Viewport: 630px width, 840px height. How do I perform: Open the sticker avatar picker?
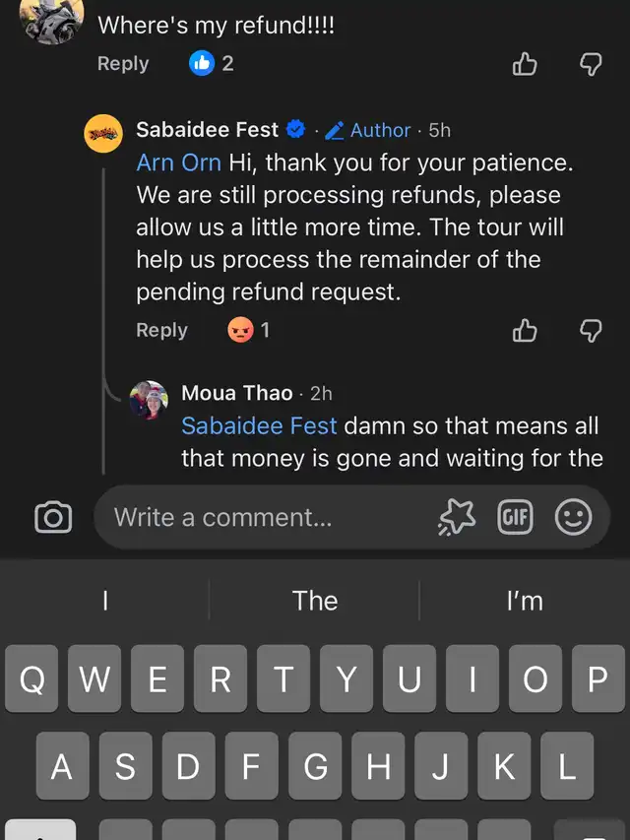click(x=457, y=517)
